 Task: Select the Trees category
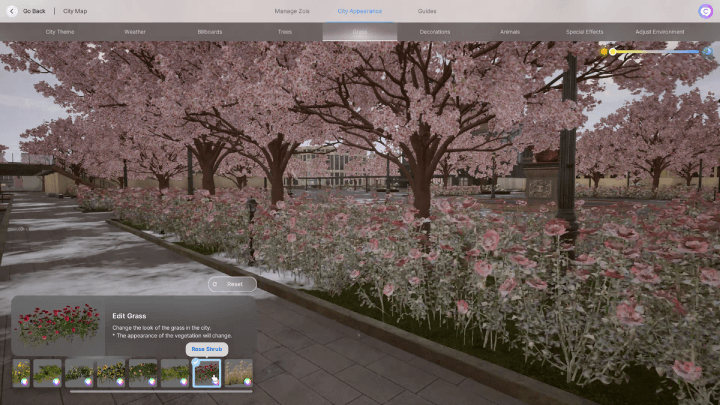(x=285, y=32)
